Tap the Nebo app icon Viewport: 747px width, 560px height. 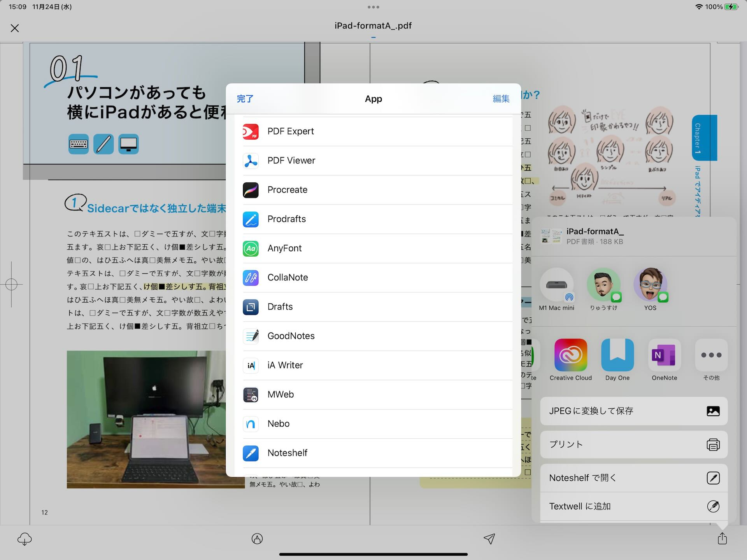(251, 423)
